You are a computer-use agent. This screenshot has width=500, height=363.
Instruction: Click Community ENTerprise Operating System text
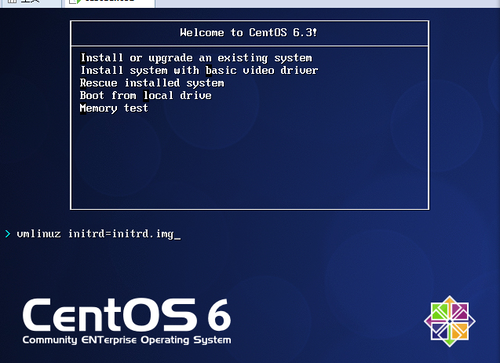click(x=127, y=340)
